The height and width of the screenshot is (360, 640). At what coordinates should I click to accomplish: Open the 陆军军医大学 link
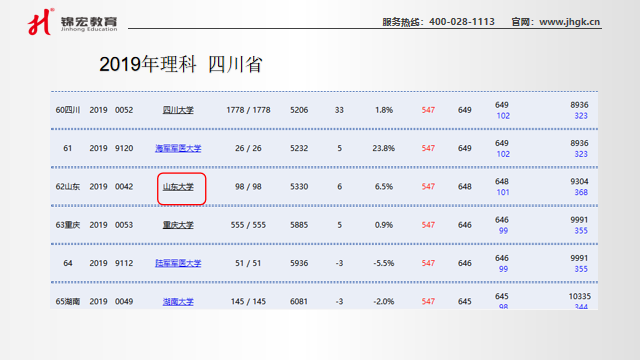178,263
